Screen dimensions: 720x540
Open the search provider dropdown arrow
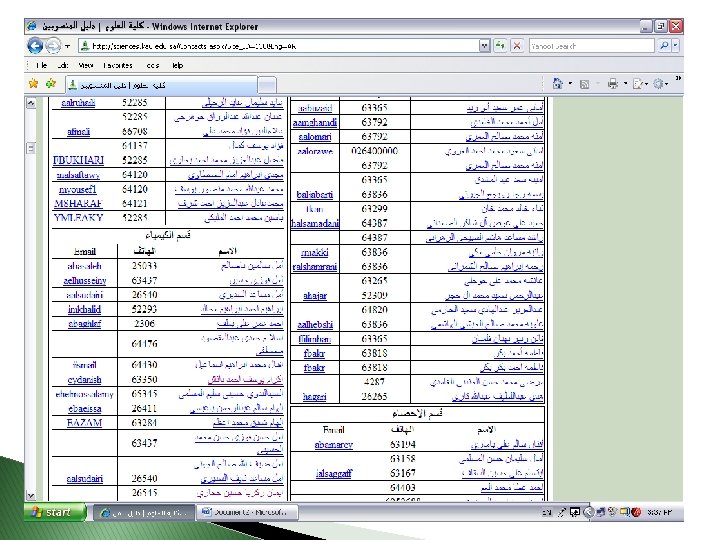(x=675, y=45)
